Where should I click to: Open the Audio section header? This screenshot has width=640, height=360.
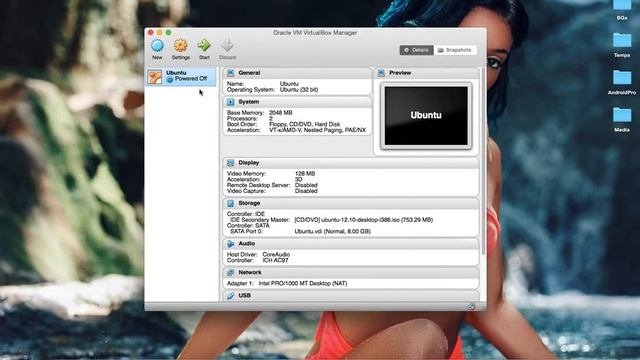351,243
